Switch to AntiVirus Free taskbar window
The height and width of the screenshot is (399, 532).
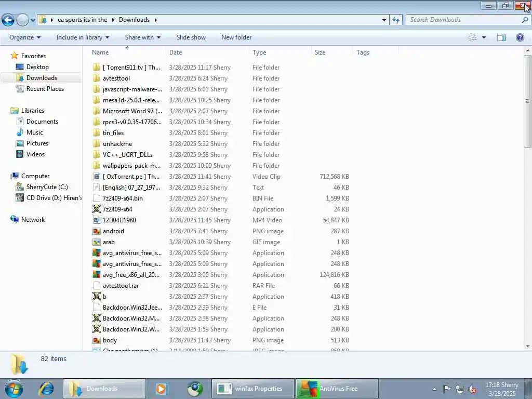[337, 389]
